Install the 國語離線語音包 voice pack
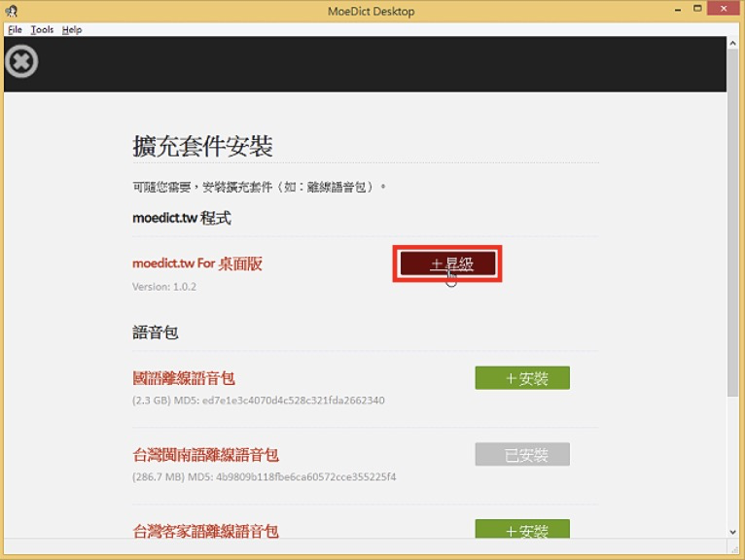The width and height of the screenshot is (745, 560). click(522, 377)
